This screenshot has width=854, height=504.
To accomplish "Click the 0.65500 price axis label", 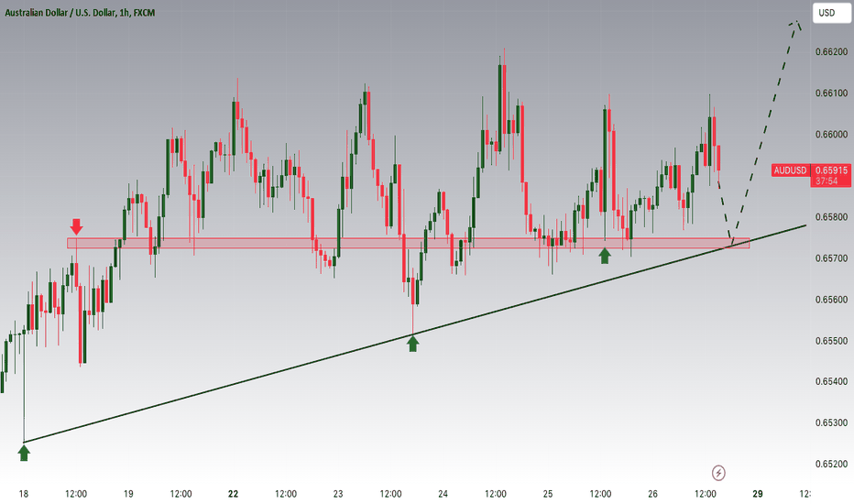I will click(x=831, y=341).
